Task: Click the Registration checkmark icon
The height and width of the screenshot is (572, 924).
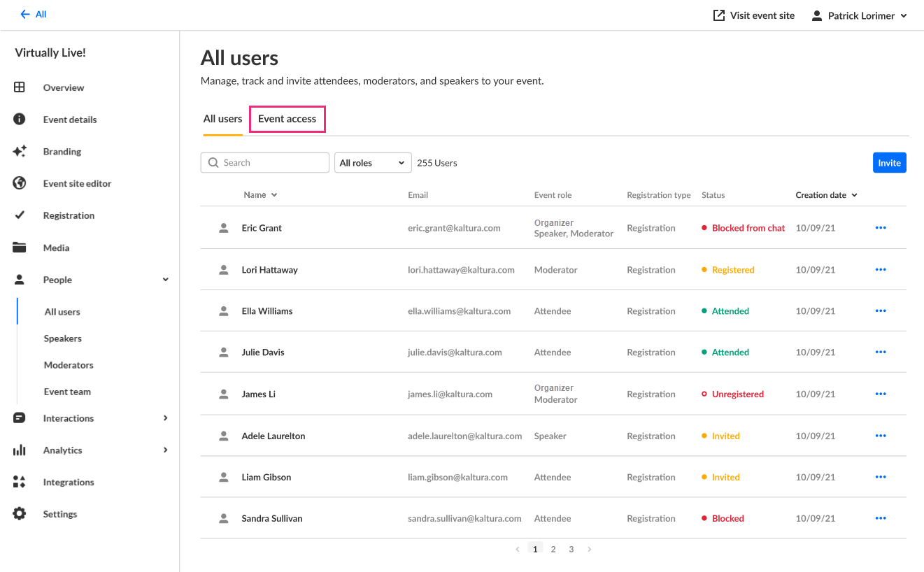Action: coord(20,215)
